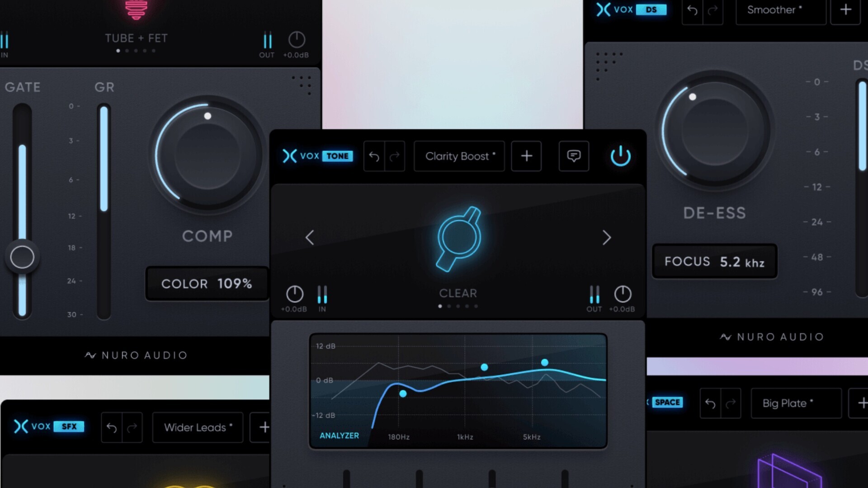Open Smoother preset selector

[781, 10]
